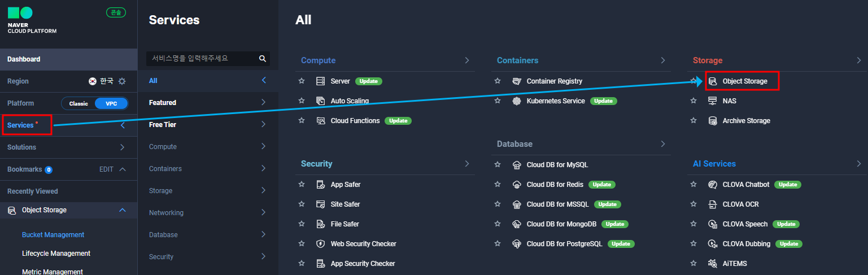868x275 pixels.
Task: Expand the Solutions sidebar arrow
Action: [x=123, y=147]
